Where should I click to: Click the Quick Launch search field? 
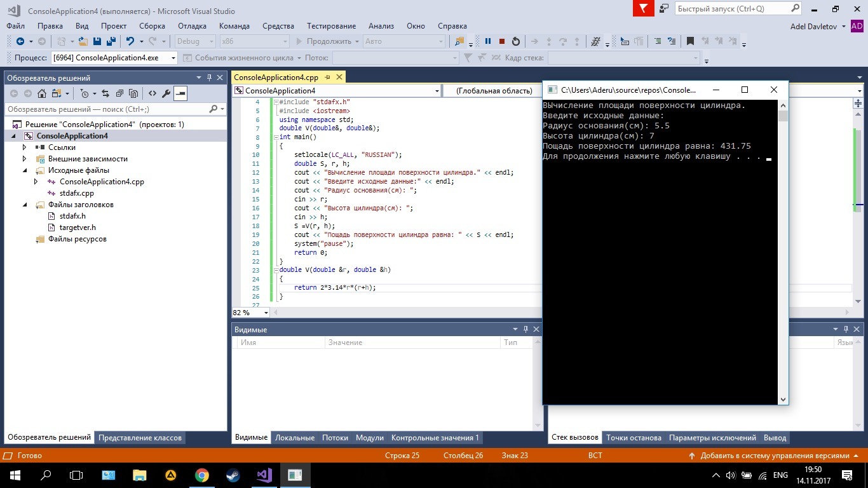pyautogui.click(x=732, y=9)
